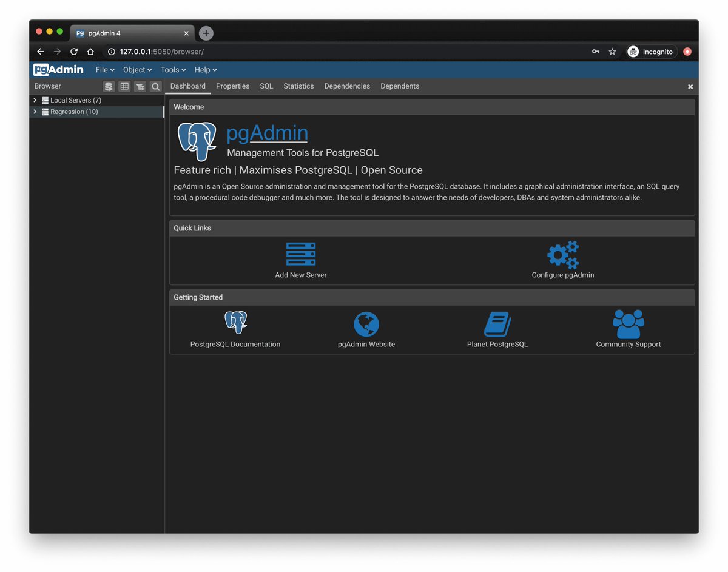The width and height of the screenshot is (728, 572).
Task: Open the File menu
Action: [105, 70]
